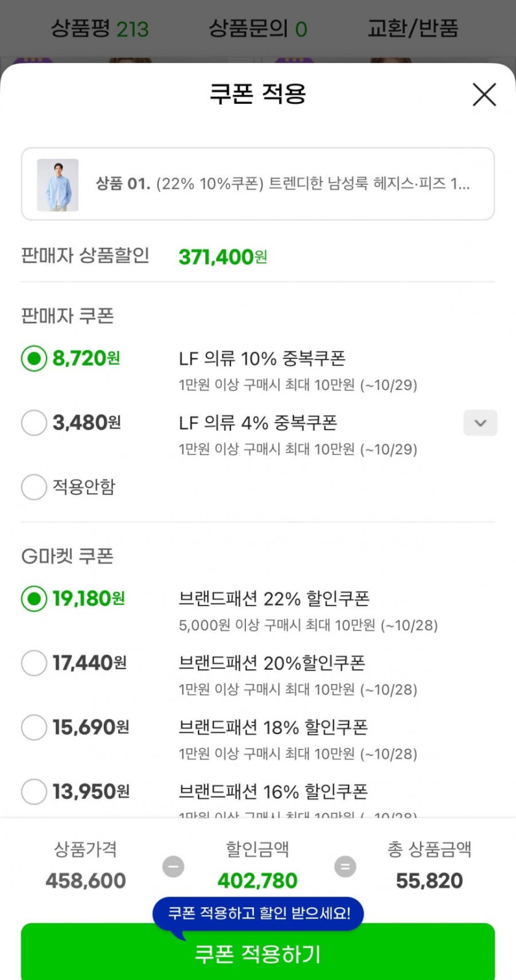Choose 적용안함 for seller coupon

[34, 487]
